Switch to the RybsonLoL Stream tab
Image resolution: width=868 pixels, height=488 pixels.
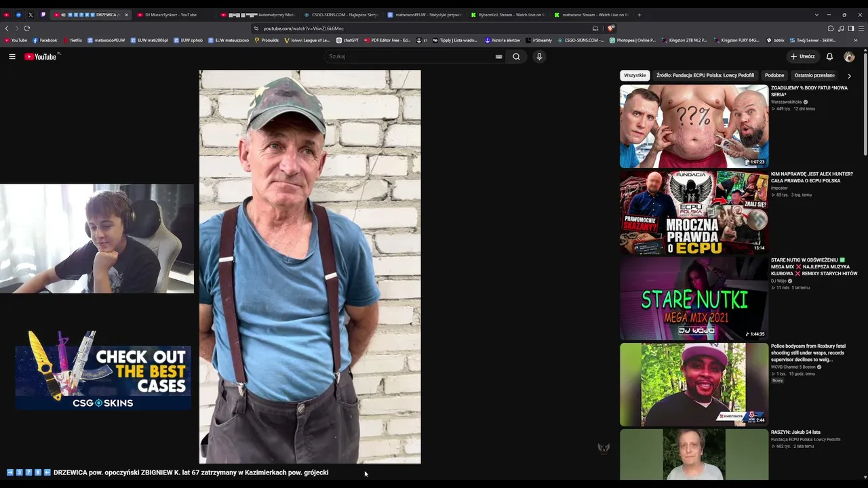pos(507,15)
